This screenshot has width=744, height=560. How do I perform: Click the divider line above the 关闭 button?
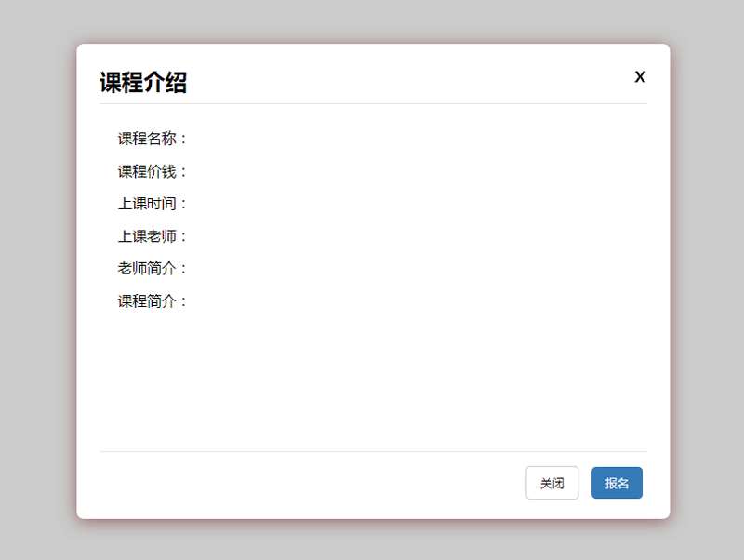(372, 451)
